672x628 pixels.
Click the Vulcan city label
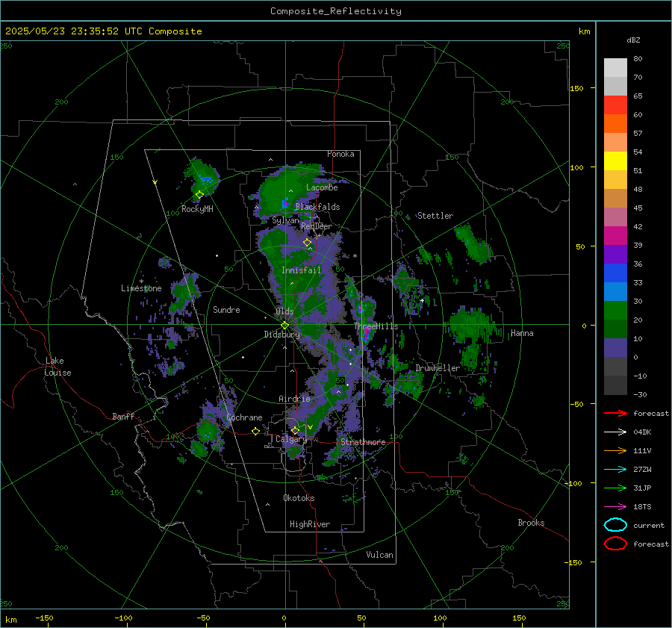[x=379, y=555]
